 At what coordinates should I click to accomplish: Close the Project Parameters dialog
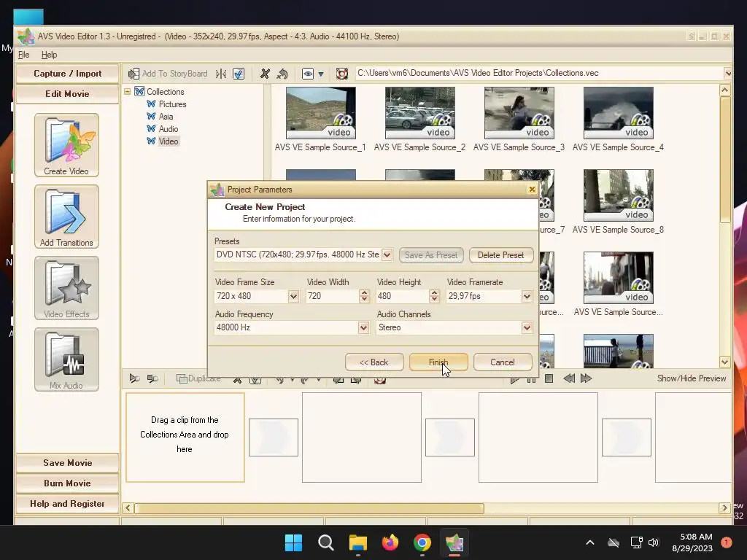pos(532,190)
